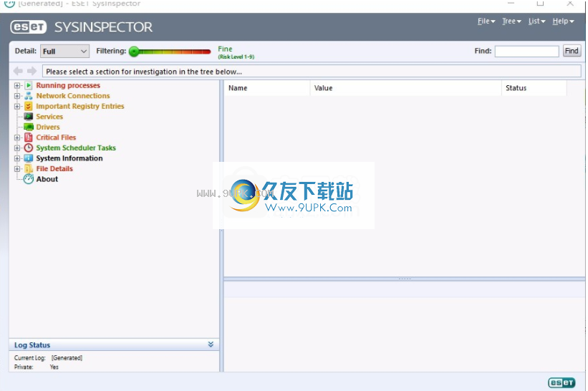Expand System Scheduler Tasks node
The image size is (588, 391).
click(x=17, y=148)
